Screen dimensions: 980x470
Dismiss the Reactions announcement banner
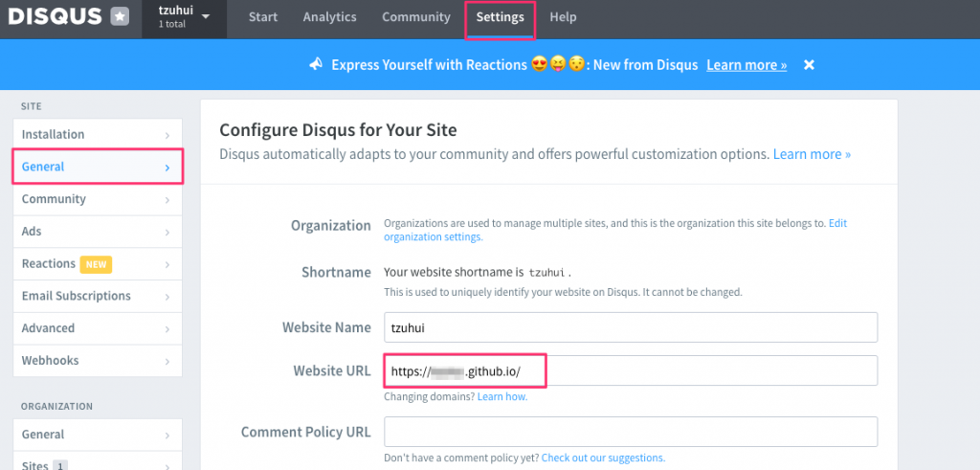(x=809, y=65)
